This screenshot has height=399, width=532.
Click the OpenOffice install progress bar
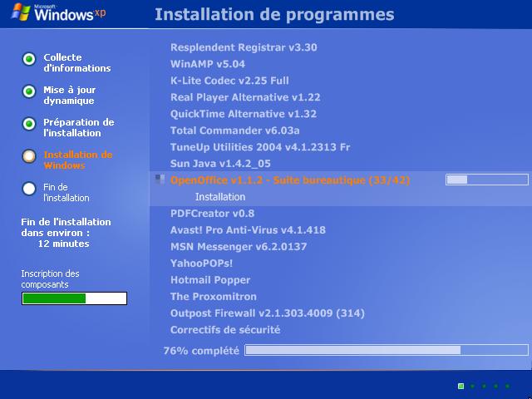tap(487, 180)
